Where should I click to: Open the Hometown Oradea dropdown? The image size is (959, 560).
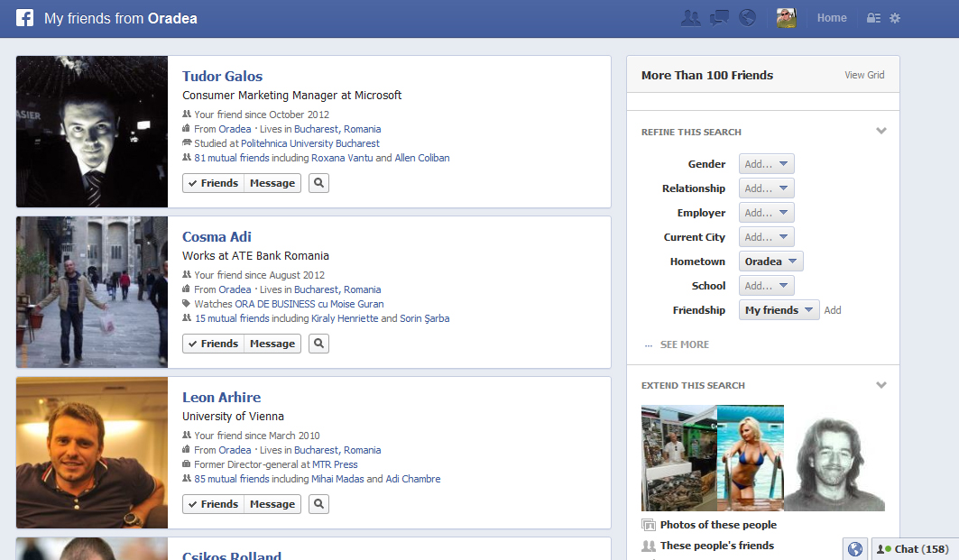pyautogui.click(x=771, y=262)
